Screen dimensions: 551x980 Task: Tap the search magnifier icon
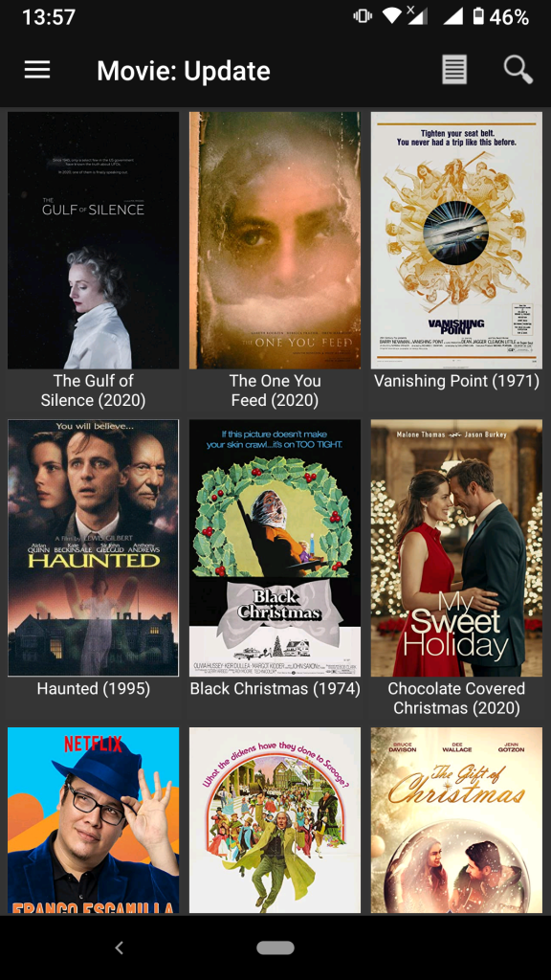(518, 69)
